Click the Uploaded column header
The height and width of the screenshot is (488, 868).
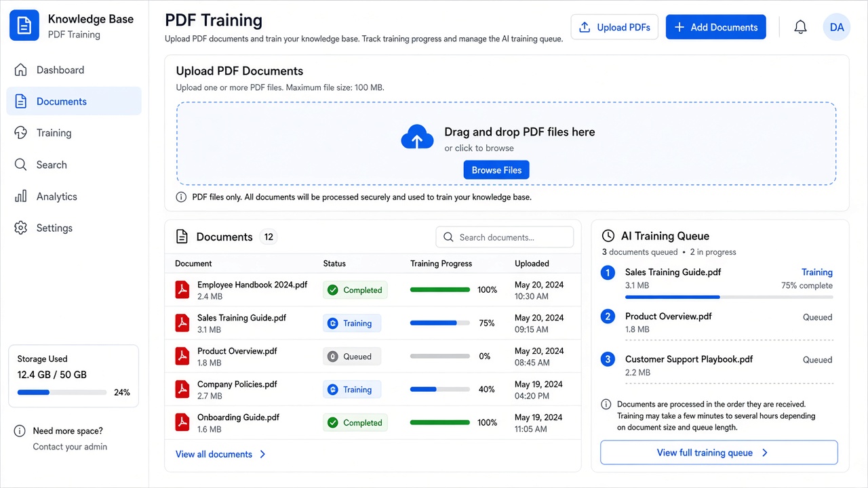pos(532,264)
